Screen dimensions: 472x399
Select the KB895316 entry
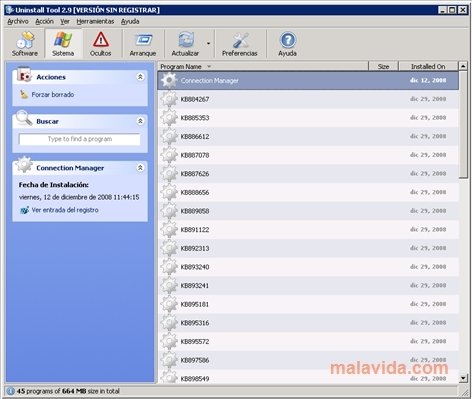308,323
